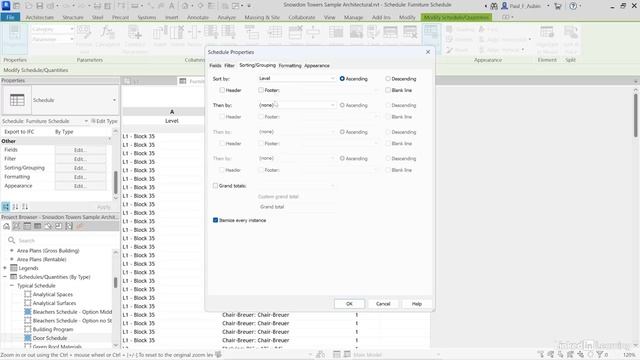Click the Analytical Spaces schedule icon
Screen dimensions: 640x360
point(28,294)
